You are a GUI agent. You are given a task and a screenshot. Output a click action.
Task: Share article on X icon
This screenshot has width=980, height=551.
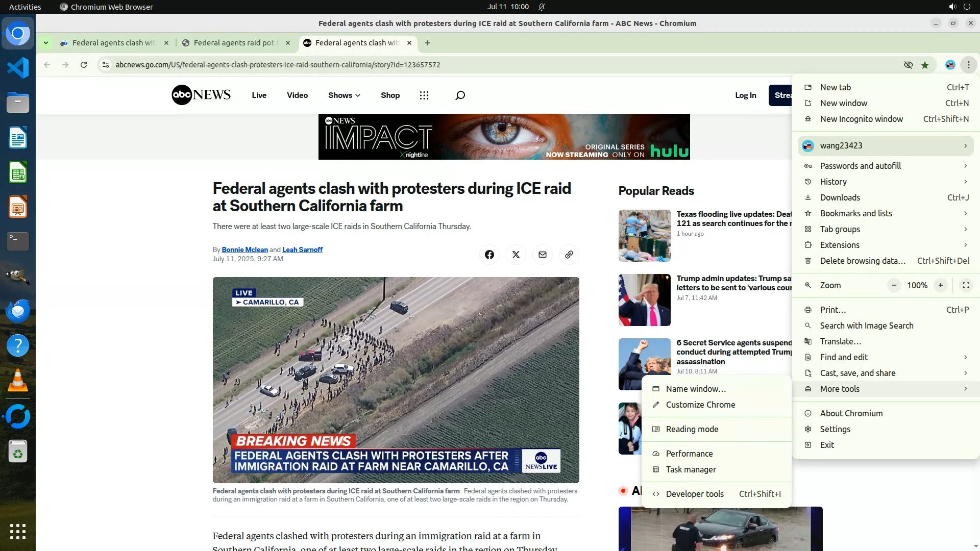pyautogui.click(x=516, y=255)
